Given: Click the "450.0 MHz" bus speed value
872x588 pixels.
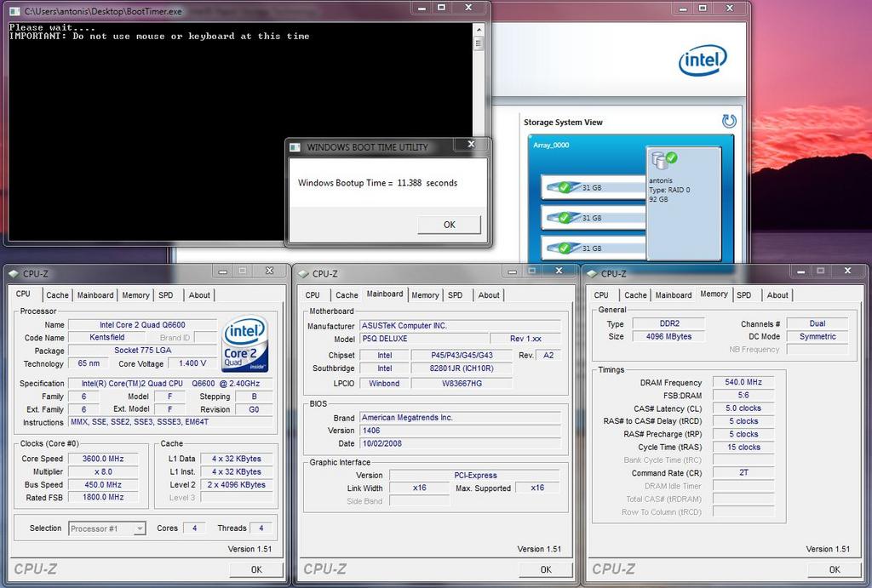Looking at the screenshot, I should [103, 485].
